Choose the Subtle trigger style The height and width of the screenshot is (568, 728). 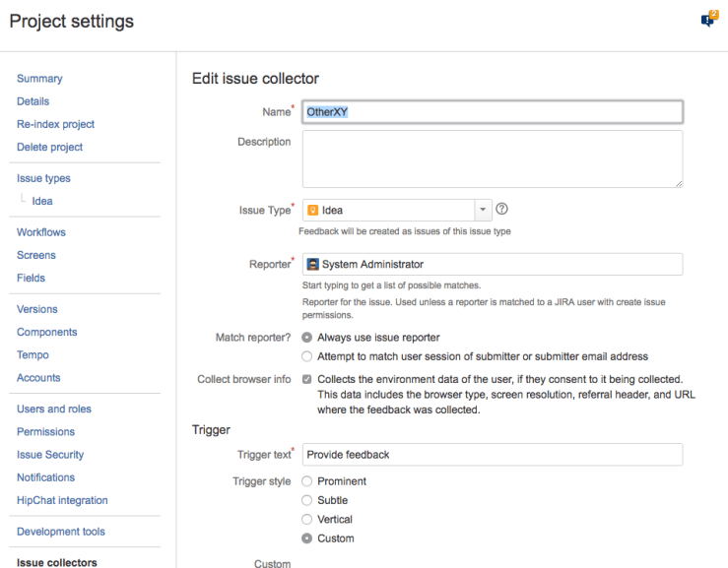pos(307,500)
